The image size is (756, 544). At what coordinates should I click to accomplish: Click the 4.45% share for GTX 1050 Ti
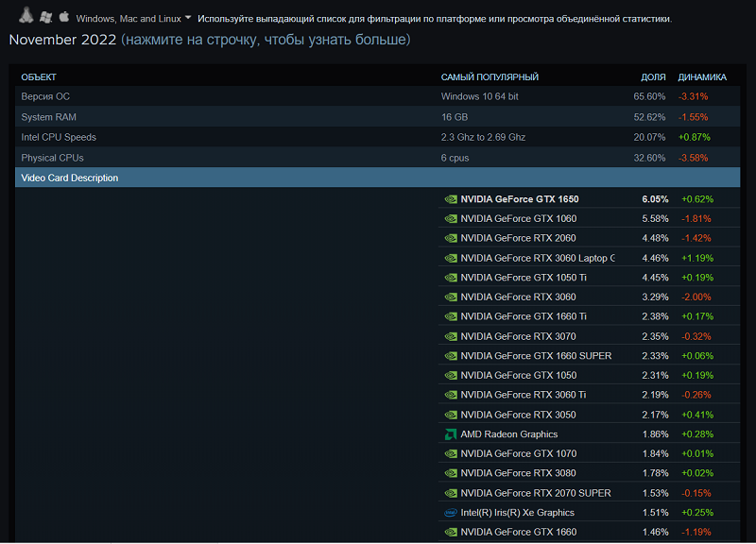tap(655, 278)
